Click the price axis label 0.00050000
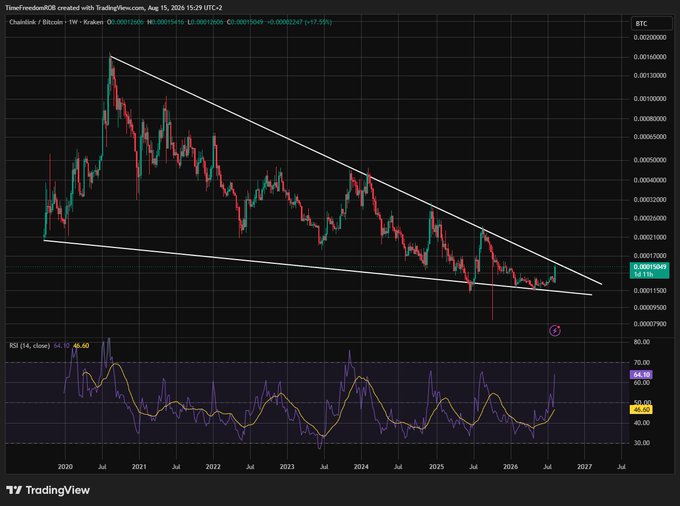The height and width of the screenshot is (506, 680). (x=650, y=160)
